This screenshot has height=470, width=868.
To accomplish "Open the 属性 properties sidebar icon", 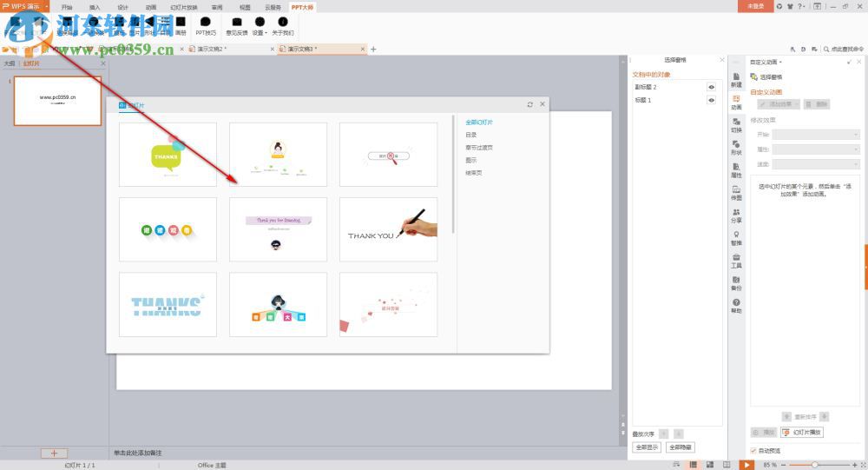I will 736,170.
